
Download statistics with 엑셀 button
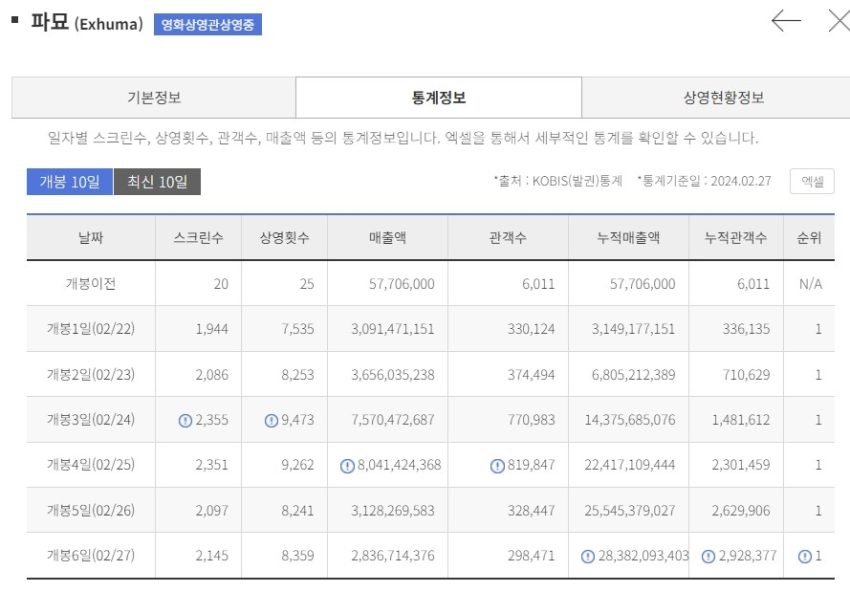(812, 182)
